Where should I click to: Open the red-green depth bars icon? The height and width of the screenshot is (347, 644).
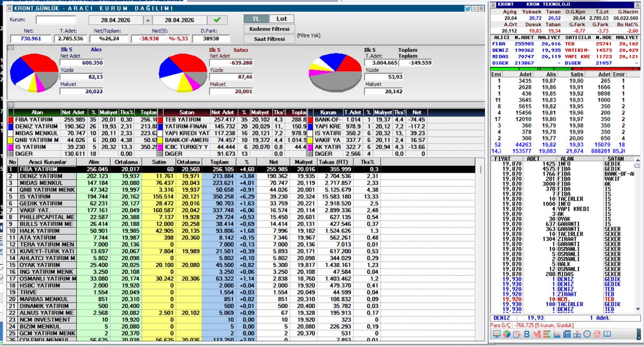click(547, 334)
